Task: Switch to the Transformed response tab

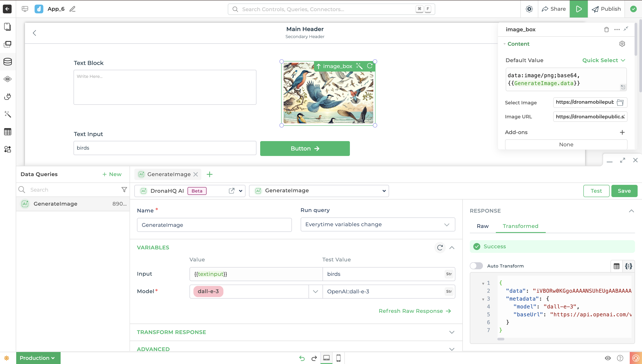Action: (x=520, y=226)
